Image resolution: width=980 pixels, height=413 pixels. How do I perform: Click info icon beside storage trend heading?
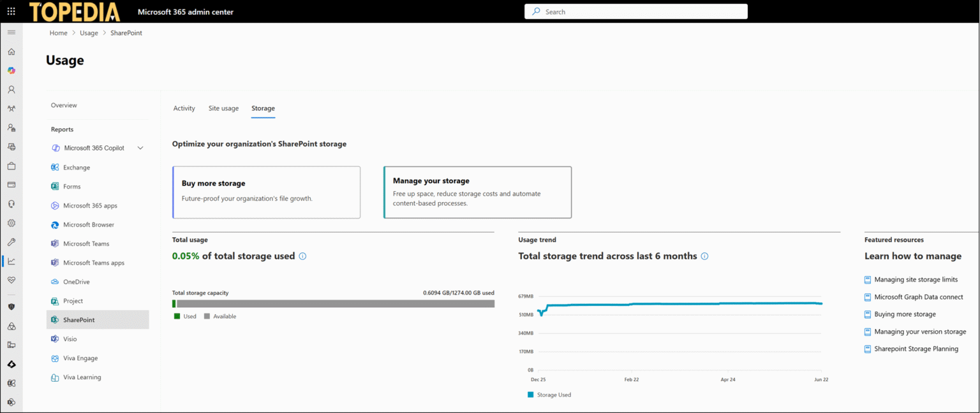pos(704,256)
